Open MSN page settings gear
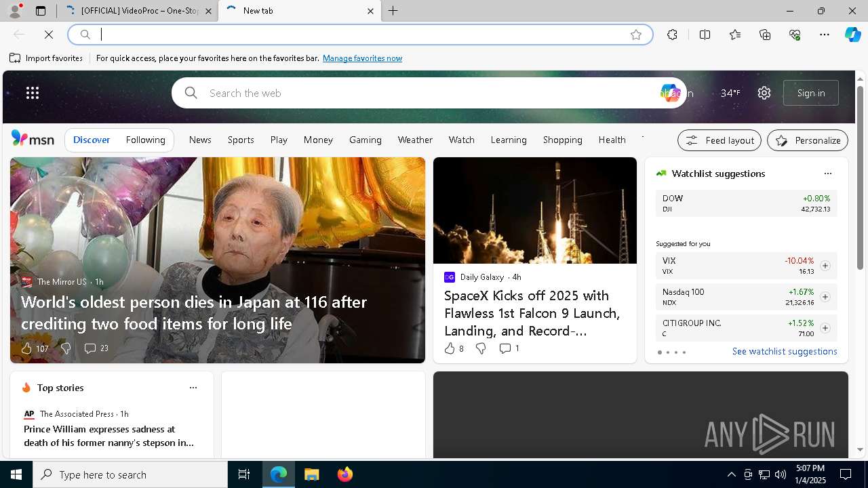Screen dimensions: 868x488 click(x=764, y=93)
